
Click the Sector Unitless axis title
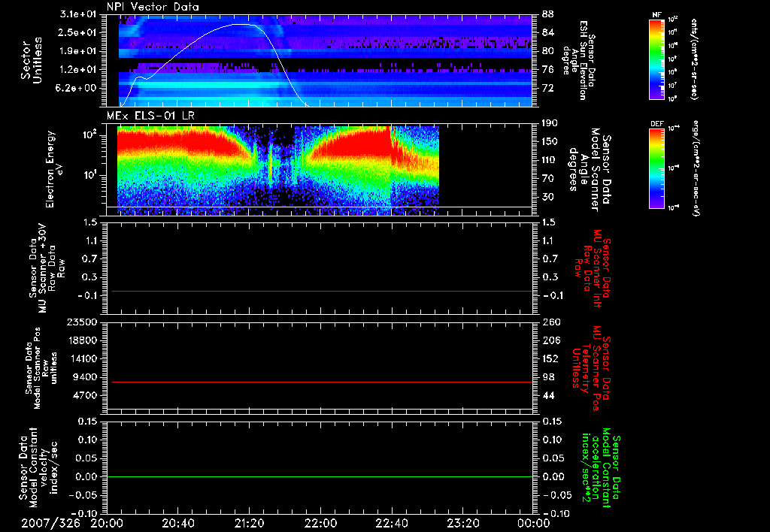pyautogui.click(x=32, y=60)
